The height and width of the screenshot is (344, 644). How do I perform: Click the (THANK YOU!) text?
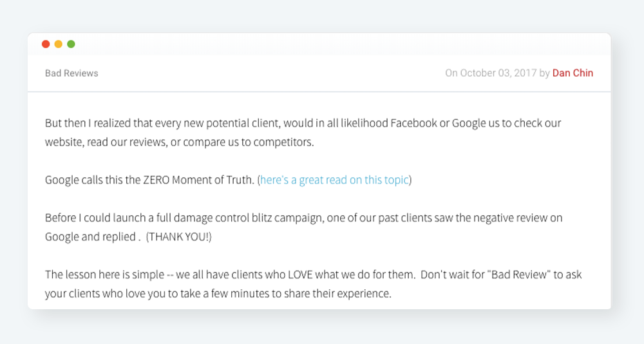(179, 236)
